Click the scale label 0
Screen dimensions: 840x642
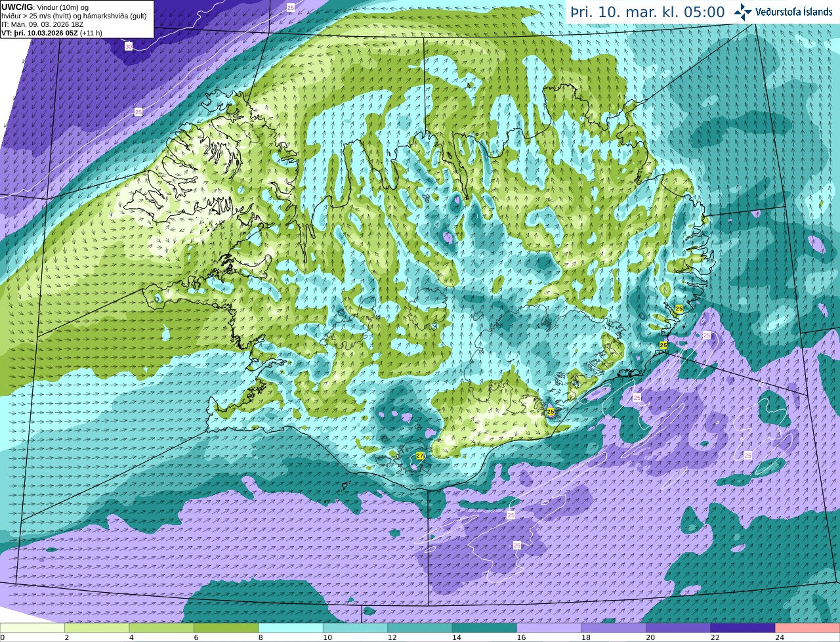(3, 637)
